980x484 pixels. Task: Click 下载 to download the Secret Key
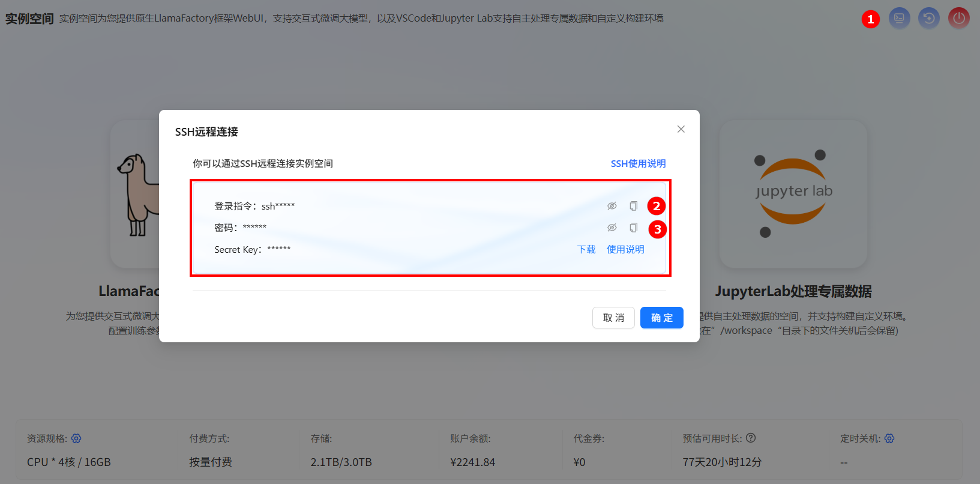click(586, 249)
